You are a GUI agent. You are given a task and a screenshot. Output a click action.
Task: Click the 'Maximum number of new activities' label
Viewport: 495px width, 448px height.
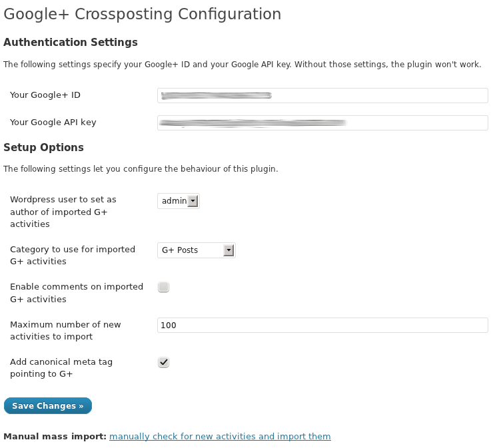pos(65,330)
